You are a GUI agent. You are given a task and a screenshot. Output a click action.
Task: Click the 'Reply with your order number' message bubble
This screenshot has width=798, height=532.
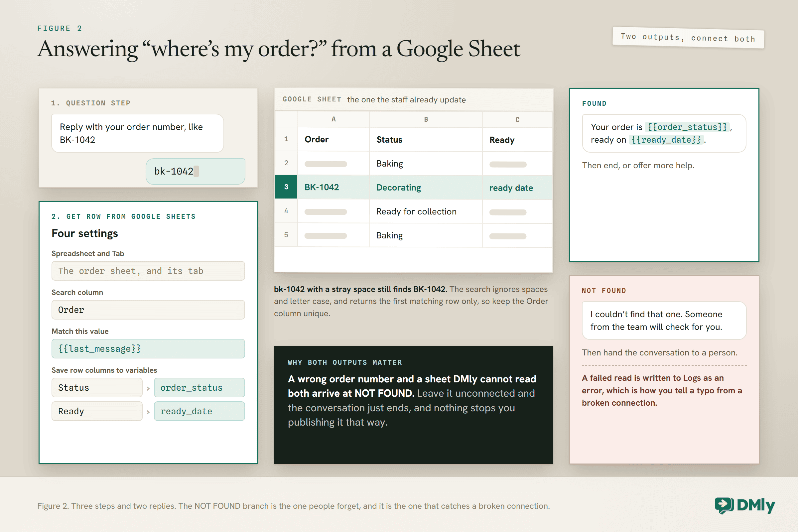pyautogui.click(x=137, y=133)
